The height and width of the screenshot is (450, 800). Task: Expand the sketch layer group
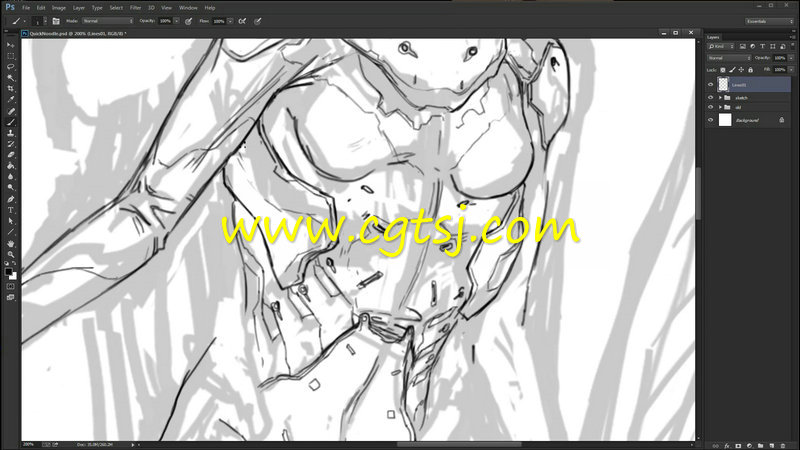[x=720, y=97]
